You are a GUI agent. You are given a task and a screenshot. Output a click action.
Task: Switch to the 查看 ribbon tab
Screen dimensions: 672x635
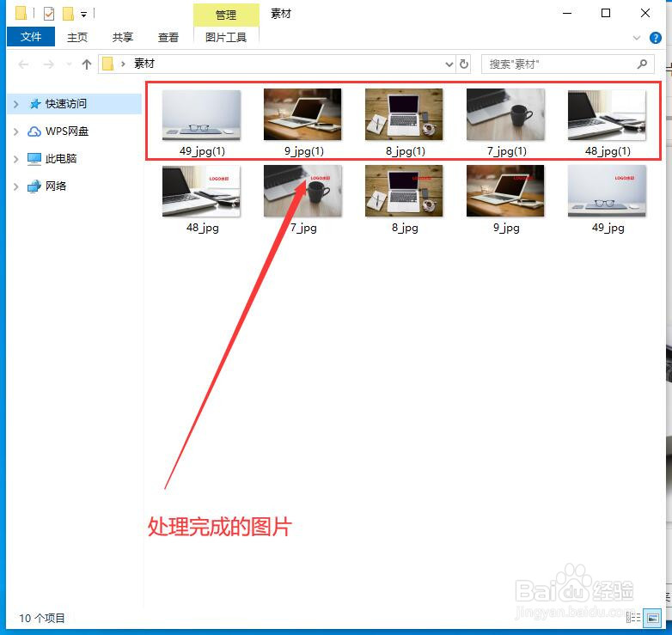(x=168, y=37)
